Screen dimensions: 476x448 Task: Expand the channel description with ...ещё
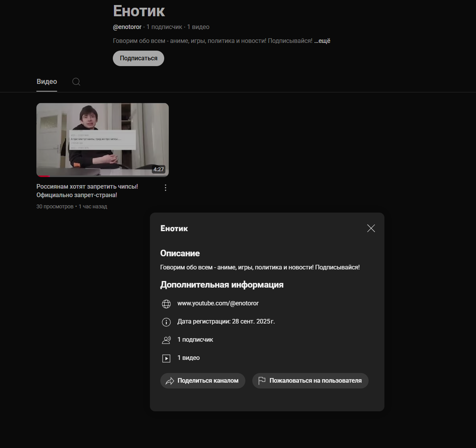point(322,41)
